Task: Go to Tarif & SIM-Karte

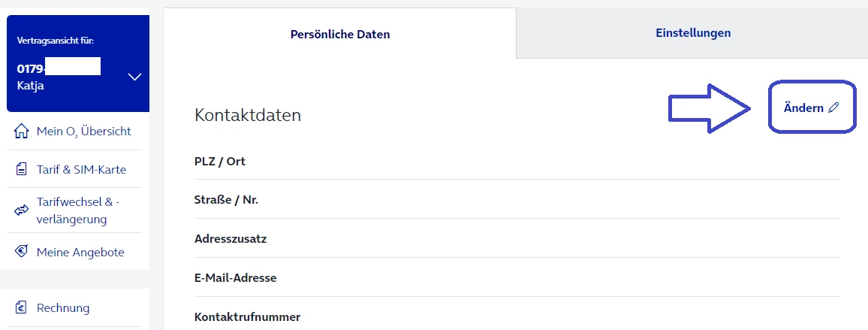Action: point(81,169)
